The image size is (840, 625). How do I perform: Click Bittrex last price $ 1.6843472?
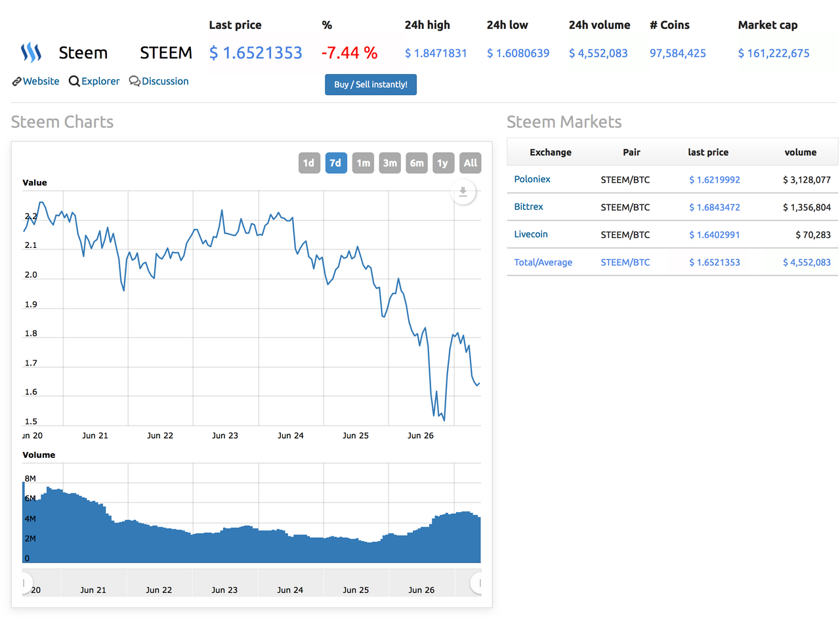click(x=715, y=207)
